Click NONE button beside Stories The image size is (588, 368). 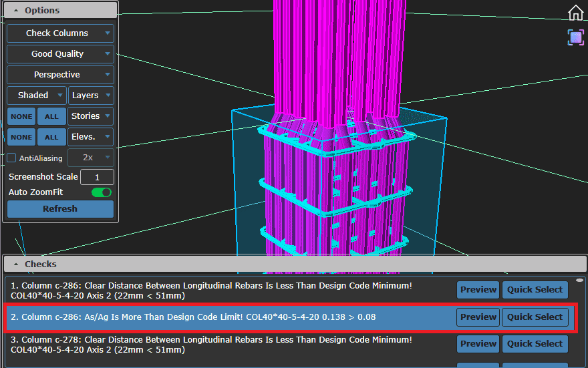coord(21,116)
